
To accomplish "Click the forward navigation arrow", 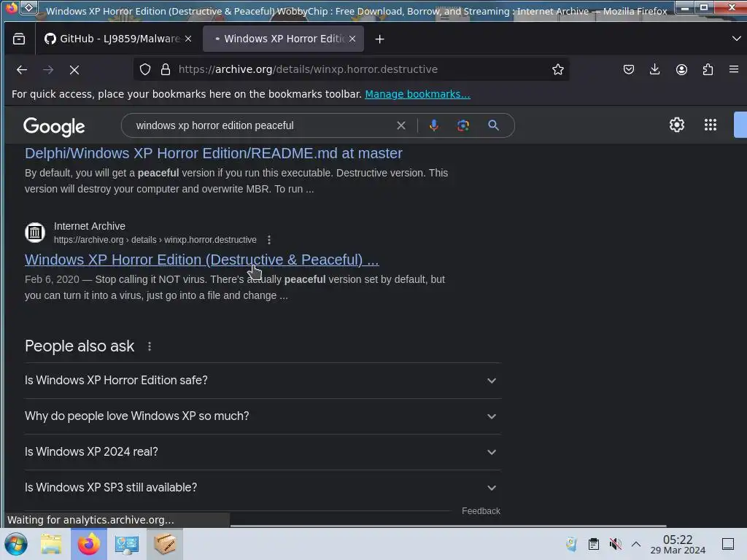I will [48, 70].
